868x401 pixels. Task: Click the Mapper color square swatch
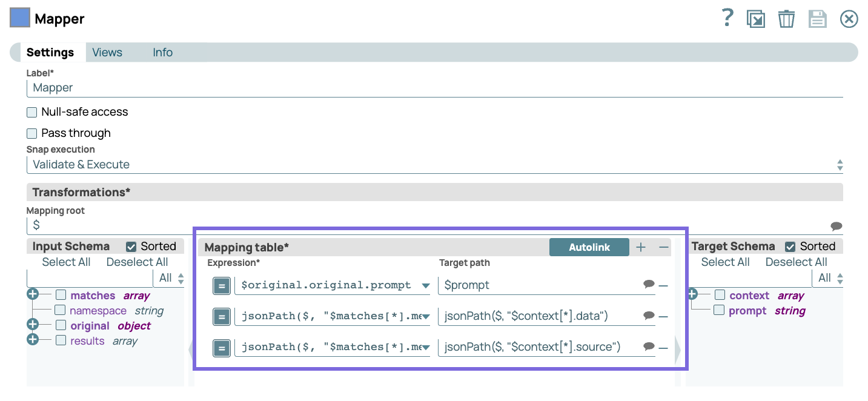(20, 18)
